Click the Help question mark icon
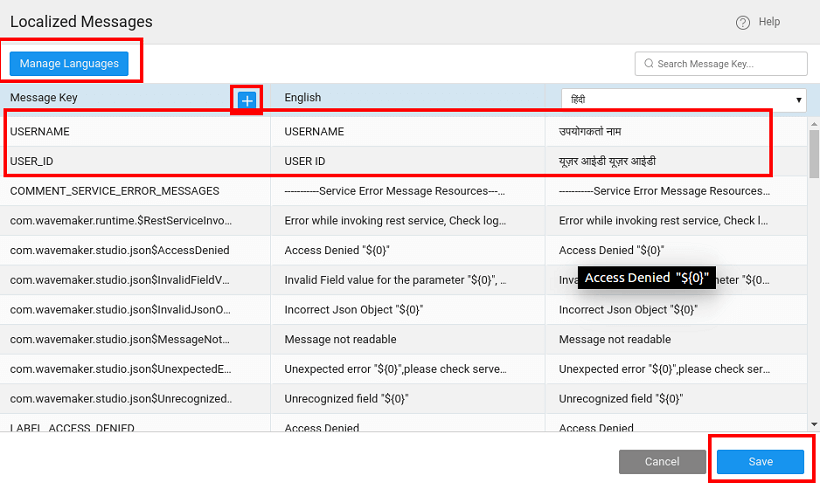This screenshot has width=820, height=489. coord(742,22)
